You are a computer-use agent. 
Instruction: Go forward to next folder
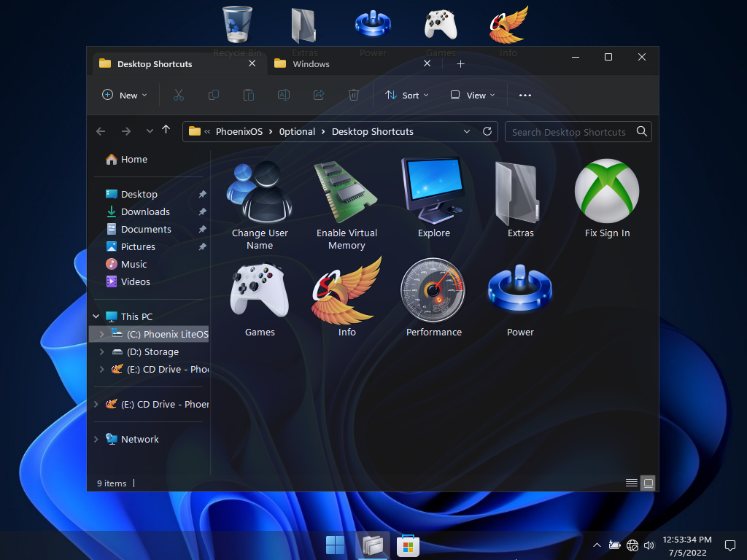tap(125, 131)
